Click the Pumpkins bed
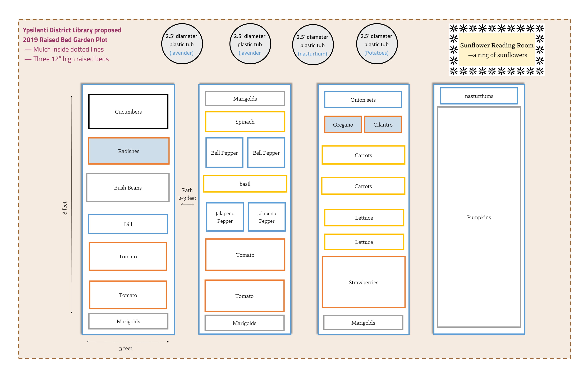 [479, 217]
